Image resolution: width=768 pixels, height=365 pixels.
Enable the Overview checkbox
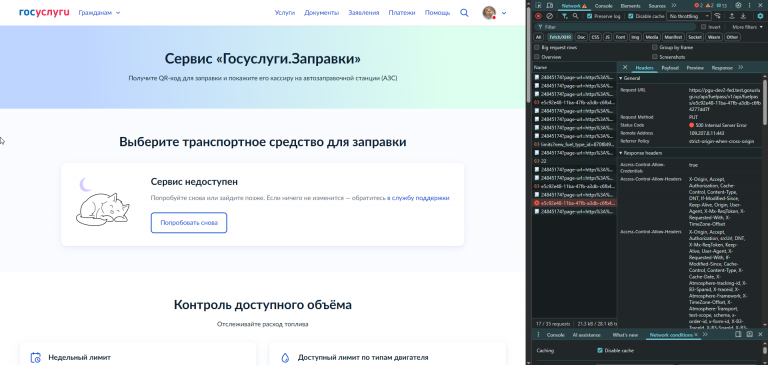tap(537, 57)
